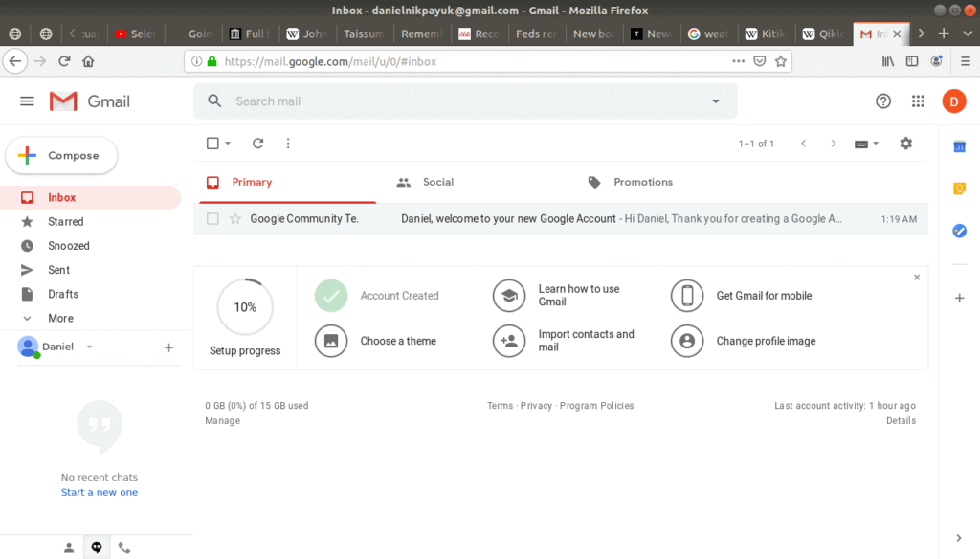Image resolution: width=980 pixels, height=559 pixels.
Task: Open the Daniel chat status dropdown
Action: pos(89,347)
